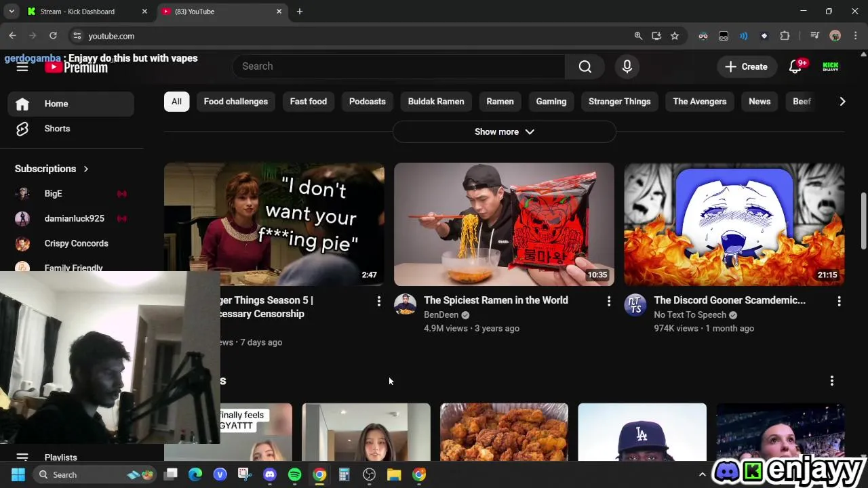Click install app icon in address bar
The image size is (868, 488).
point(656,36)
